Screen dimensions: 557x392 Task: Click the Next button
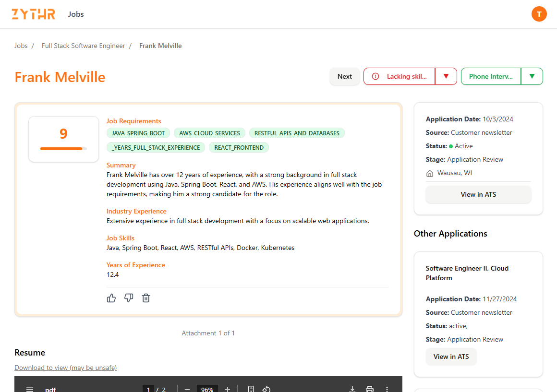coord(344,76)
